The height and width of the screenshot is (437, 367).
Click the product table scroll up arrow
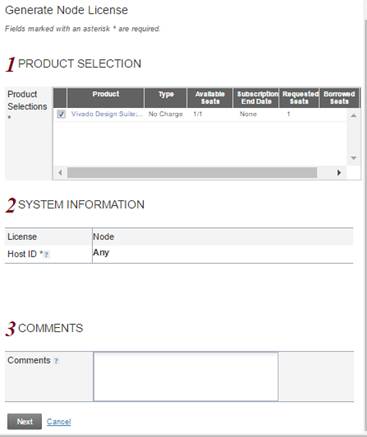point(354,116)
